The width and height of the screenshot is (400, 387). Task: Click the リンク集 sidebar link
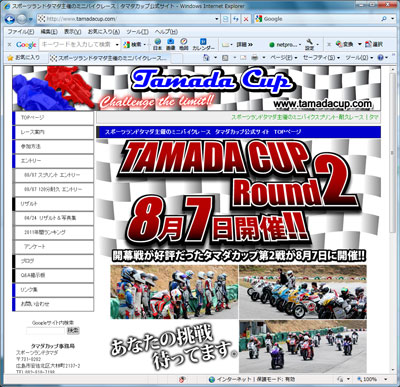[53, 290]
